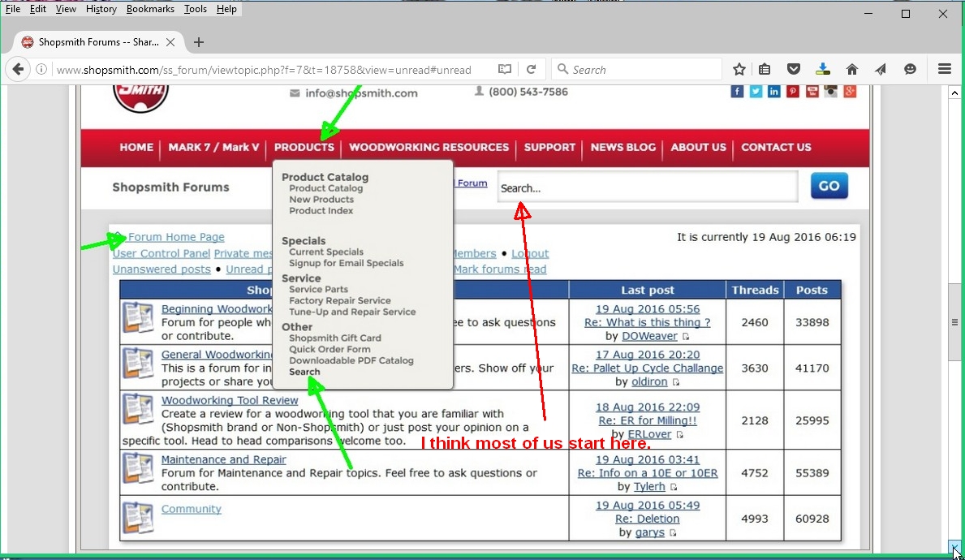The image size is (965, 560).
Task: Select Search in the Products dropdown
Action: pyautogui.click(x=304, y=372)
